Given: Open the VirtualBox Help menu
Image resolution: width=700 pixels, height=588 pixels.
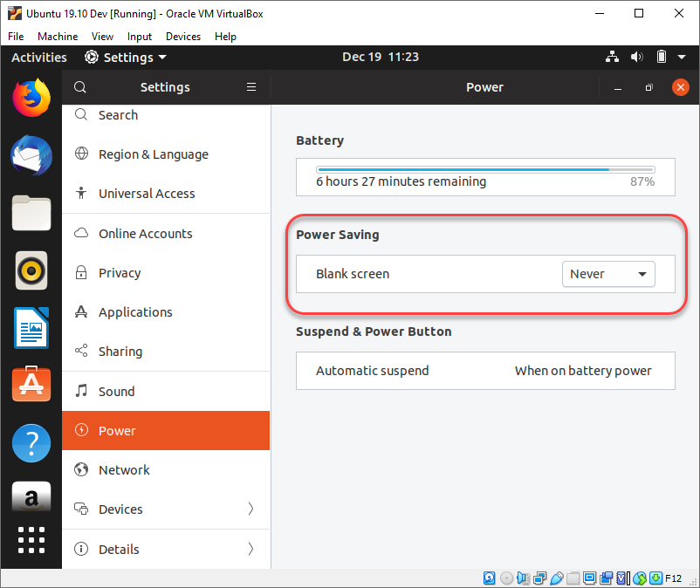Looking at the screenshot, I should [x=225, y=37].
